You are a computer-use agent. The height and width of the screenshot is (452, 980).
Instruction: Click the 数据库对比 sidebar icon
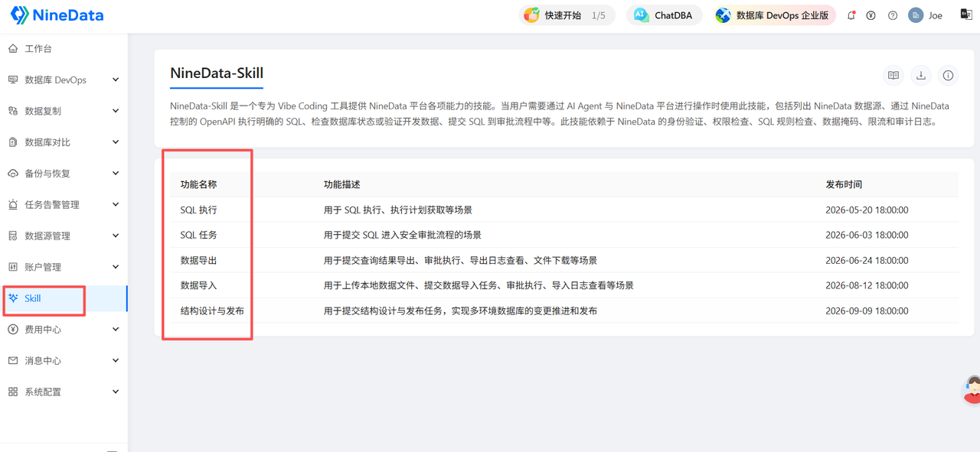click(x=13, y=142)
